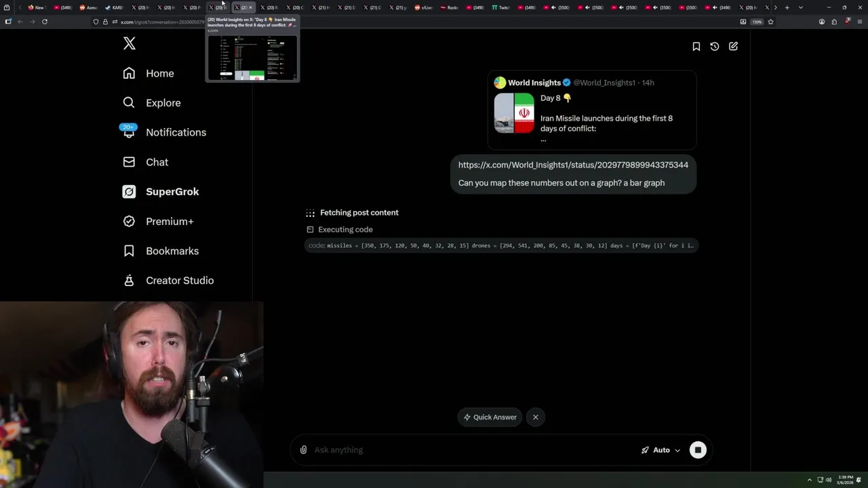The image size is (868, 488).
Task: Click the World Insights profile avatar
Action: click(x=500, y=83)
